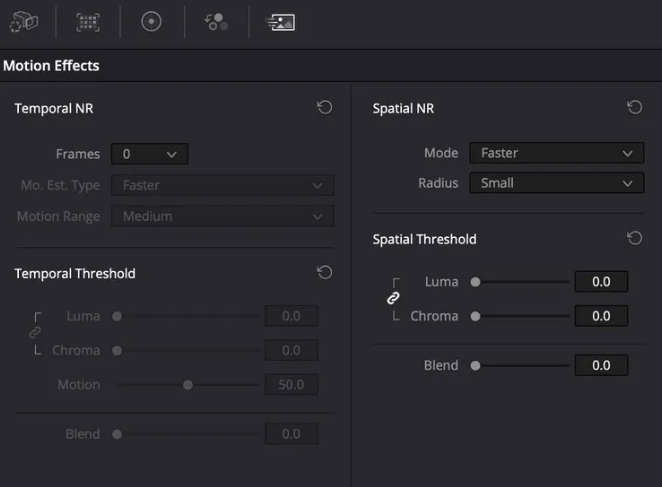Reset the Temporal NR settings

click(324, 108)
